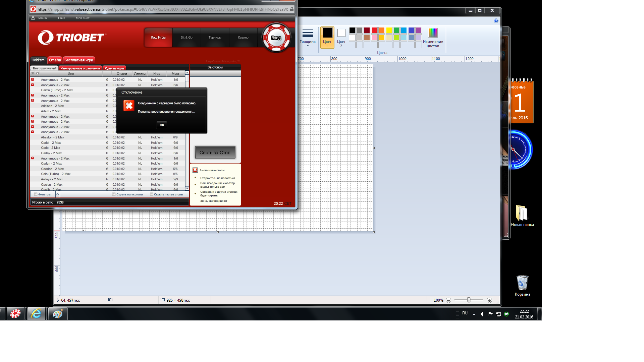Check the Скрыть пустые столы option
This screenshot has width=644, height=362.
(x=152, y=194)
